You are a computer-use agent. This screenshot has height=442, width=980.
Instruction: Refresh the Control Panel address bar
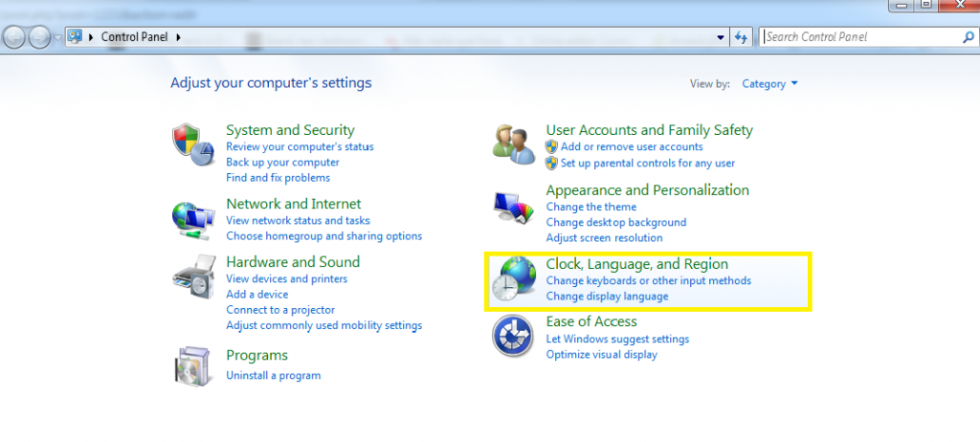[741, 37]
